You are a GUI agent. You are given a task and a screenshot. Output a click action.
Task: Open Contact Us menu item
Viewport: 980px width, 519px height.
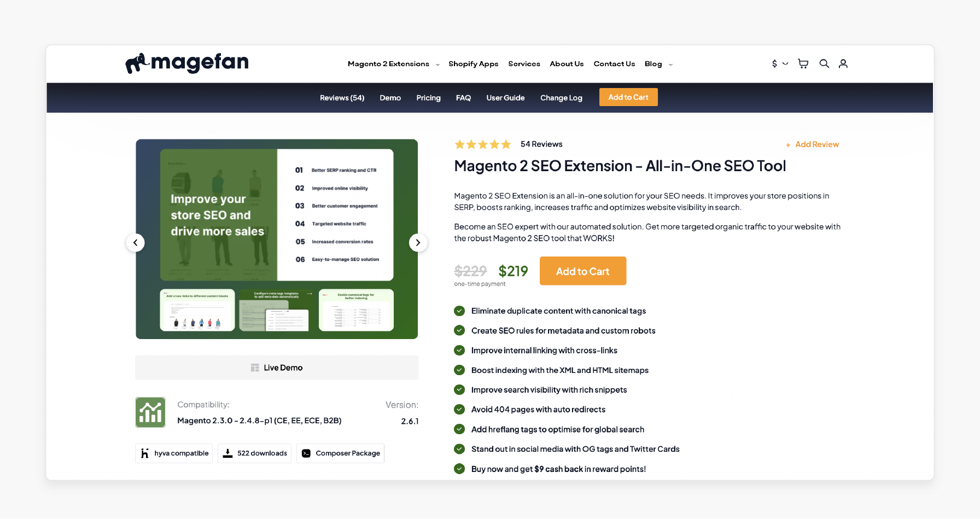coord(614,64)
